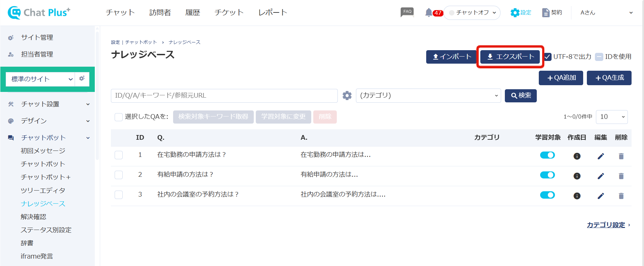Open ステータス別設定 in sidebar
Screen dimensions: 644x266
click(x=46, y=230)
